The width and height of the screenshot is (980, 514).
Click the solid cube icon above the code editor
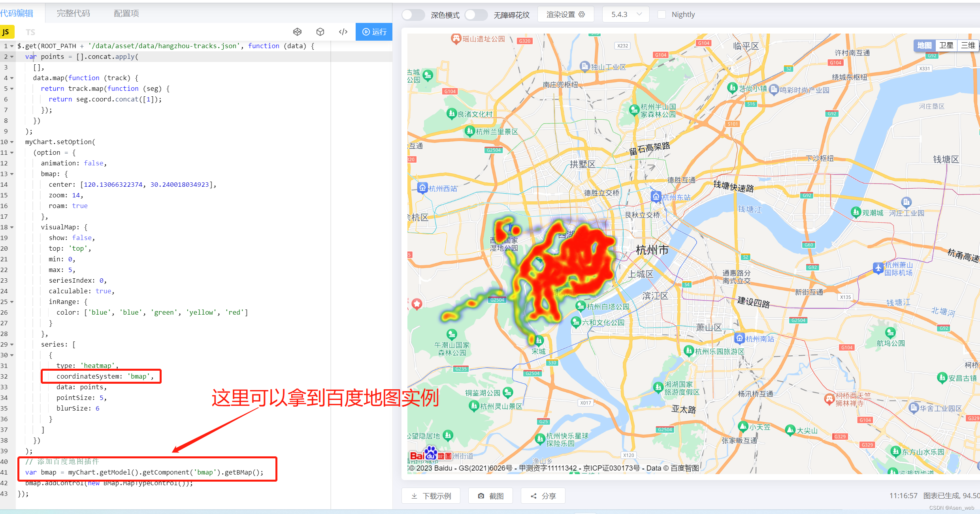320,32
